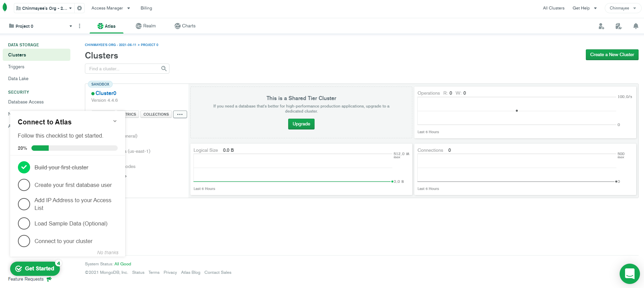Open the alerts bell icon
644x288 pixels.
coord(636,26)
